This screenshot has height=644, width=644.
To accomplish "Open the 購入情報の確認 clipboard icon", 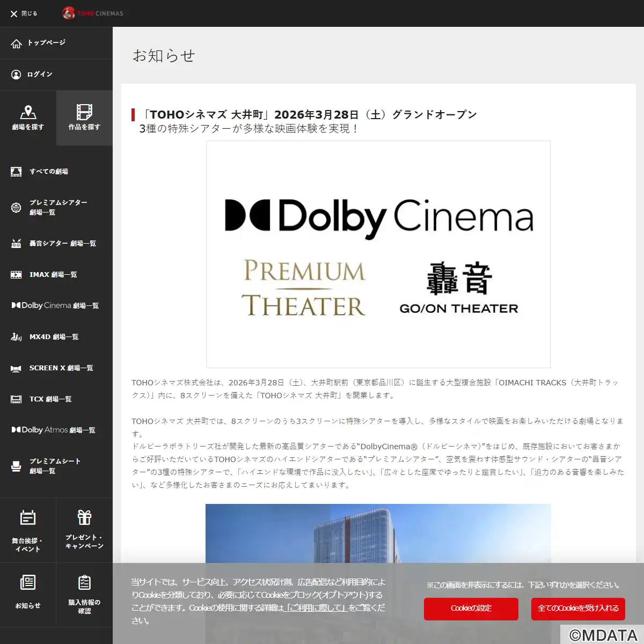I will (x=84, y=583).
